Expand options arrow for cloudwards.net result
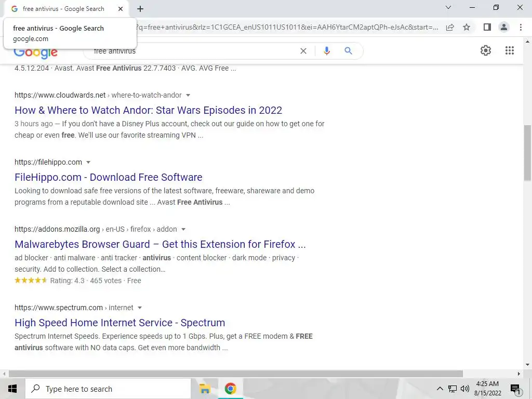Screen dimensions: 532x399 click(x=188, y=96)
